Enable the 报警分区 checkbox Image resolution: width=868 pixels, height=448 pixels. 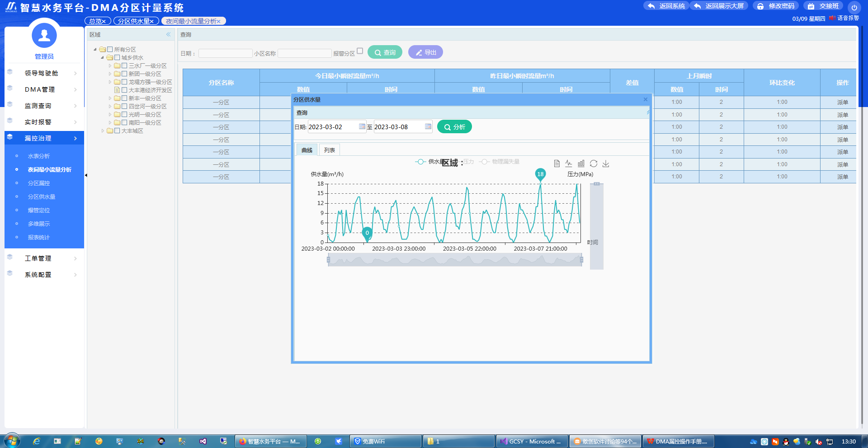360,51
